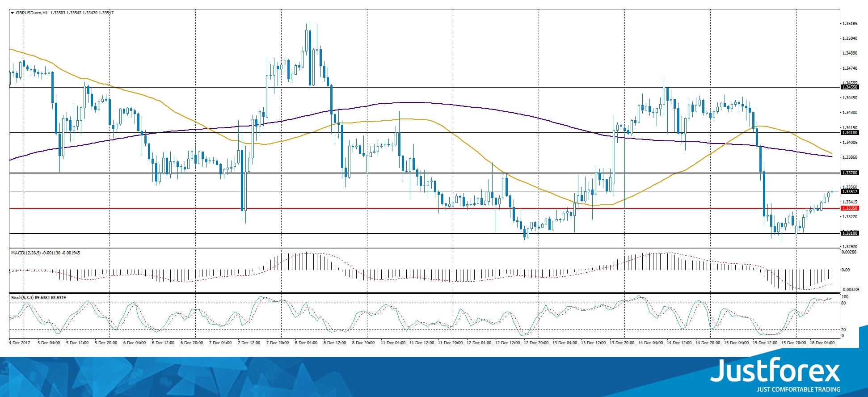Screen dimensions: 868x397
Task: Click the 1.32970 price axis label
Action: 850,246
